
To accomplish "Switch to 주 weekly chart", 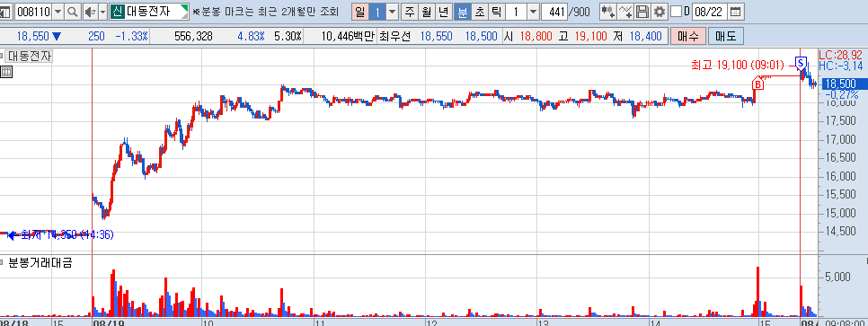I will [410, 12].
